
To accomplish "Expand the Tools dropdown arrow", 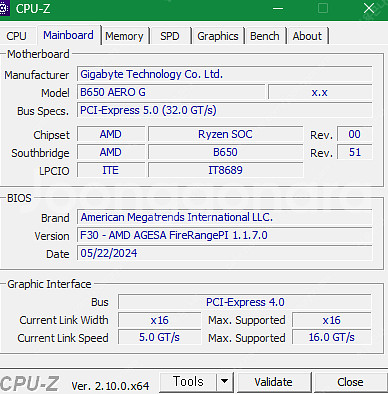I will (x=225, y=381).
